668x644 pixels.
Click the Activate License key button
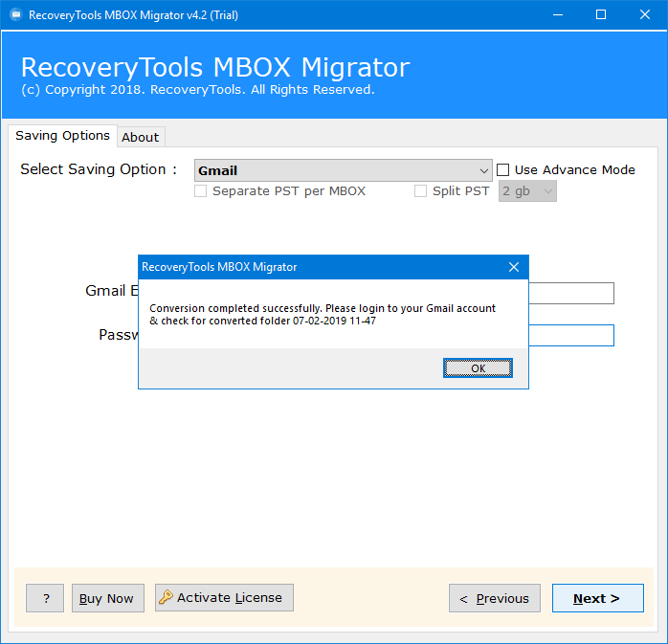pyautogui.click(x=224, y=597)
